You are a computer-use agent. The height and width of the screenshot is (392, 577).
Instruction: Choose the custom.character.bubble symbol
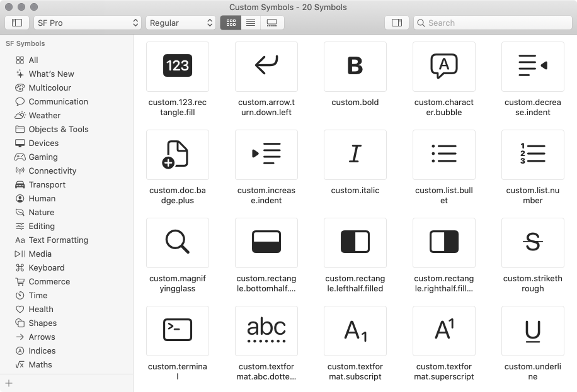point(443,66)
